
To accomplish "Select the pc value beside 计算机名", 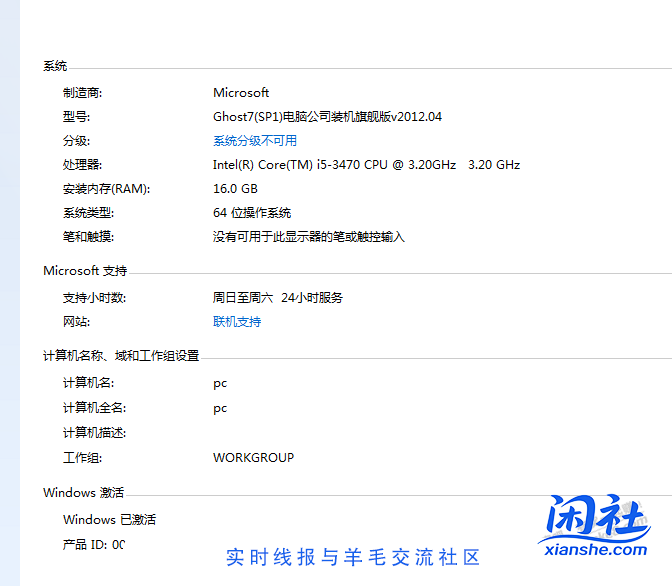I will [x=220, y=383].
